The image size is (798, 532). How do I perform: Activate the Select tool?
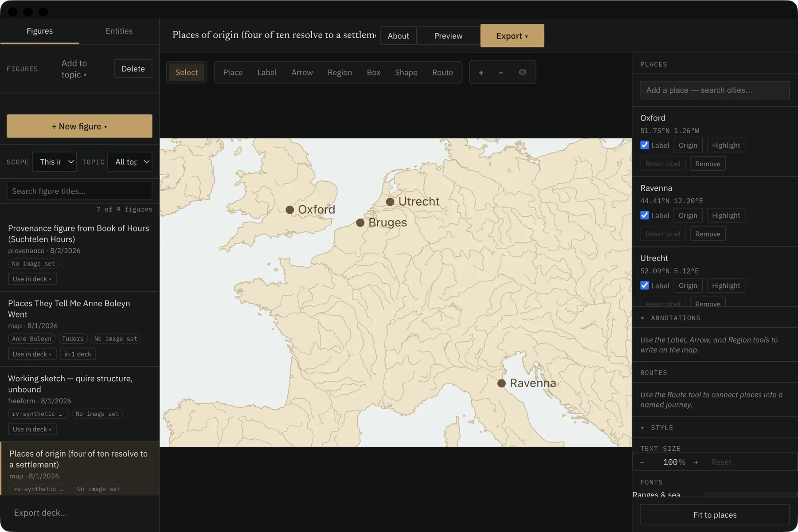click(187, 72)
